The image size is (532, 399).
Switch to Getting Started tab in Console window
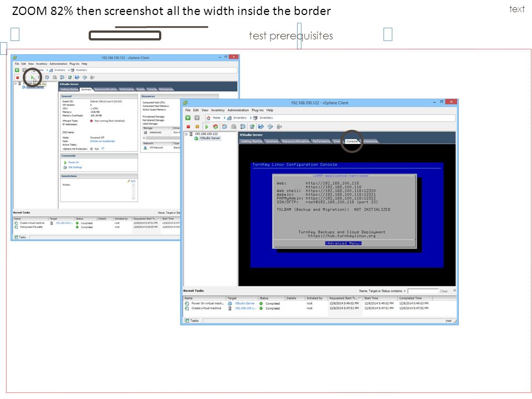pos(252,141)
